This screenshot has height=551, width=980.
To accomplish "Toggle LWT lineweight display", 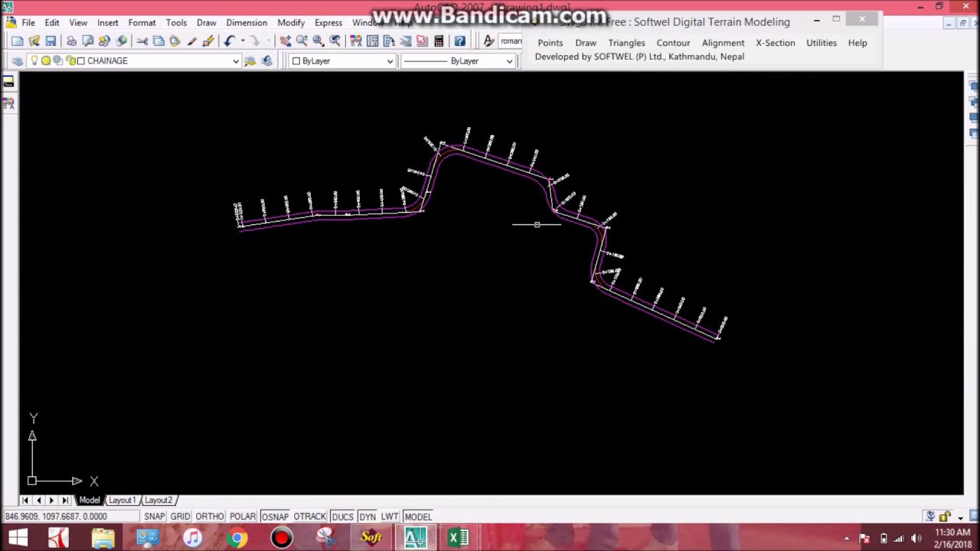I will (x=390, y=517).
